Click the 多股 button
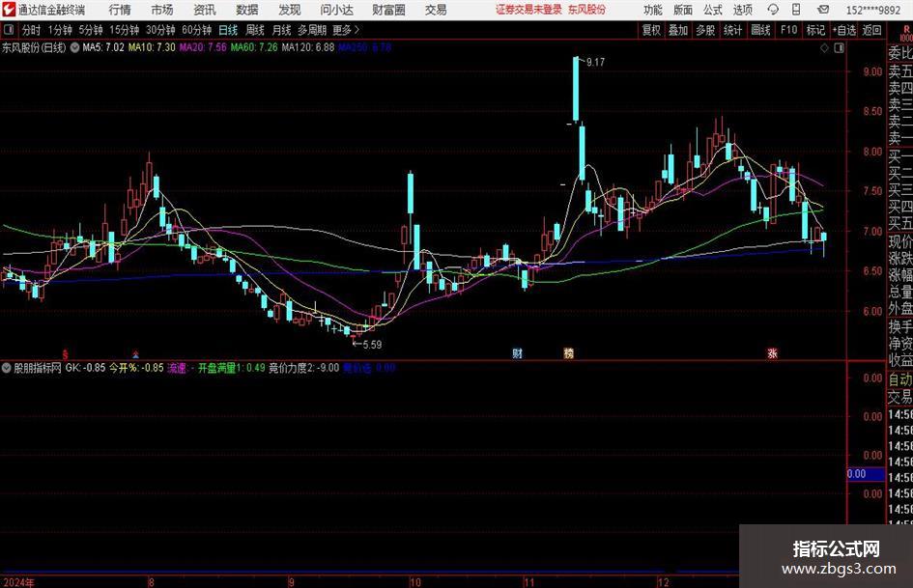This screenshot has width=913, height=588. (x=705, y=30)
